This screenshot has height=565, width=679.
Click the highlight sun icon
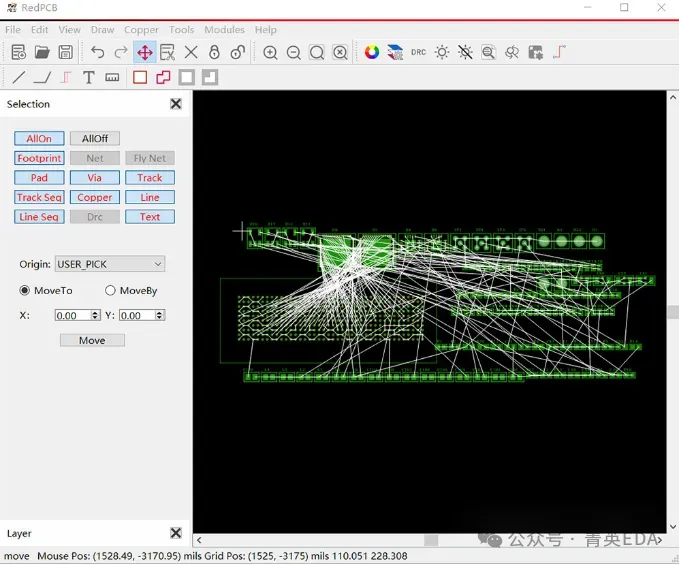point(442,52)
